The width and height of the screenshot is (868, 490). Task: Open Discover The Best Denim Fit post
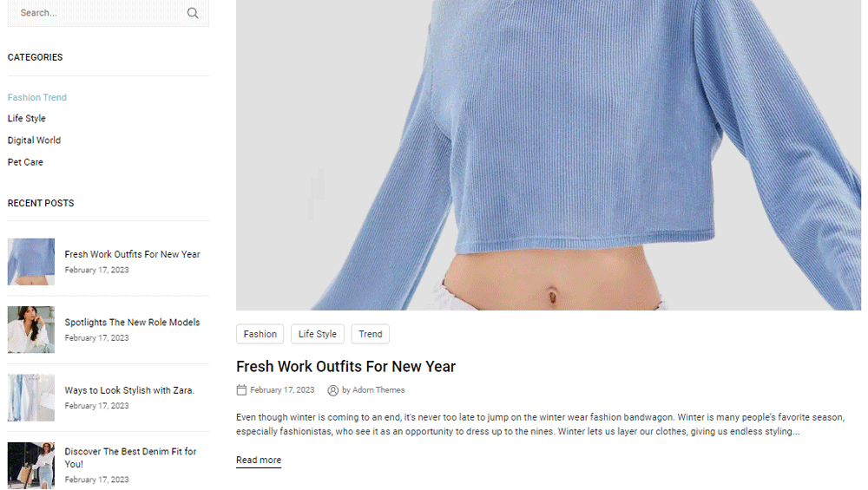coord(131,458)
